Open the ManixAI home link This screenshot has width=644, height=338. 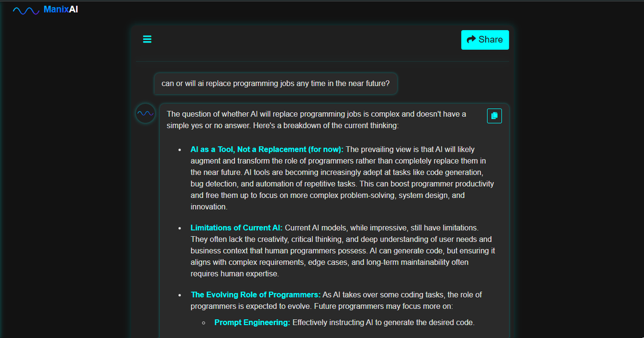pos(61,10)
